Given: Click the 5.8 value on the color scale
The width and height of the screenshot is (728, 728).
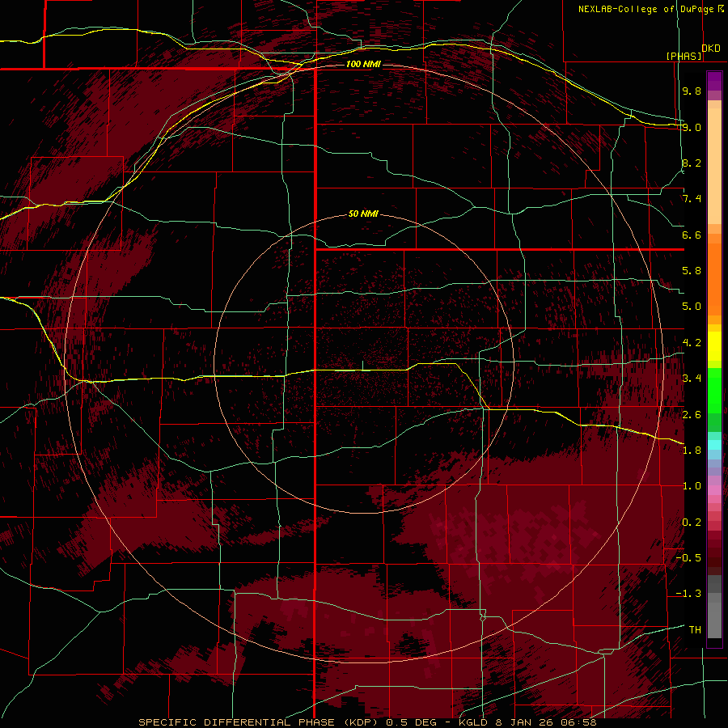Looking at the screenshot, I should point(692,271).
